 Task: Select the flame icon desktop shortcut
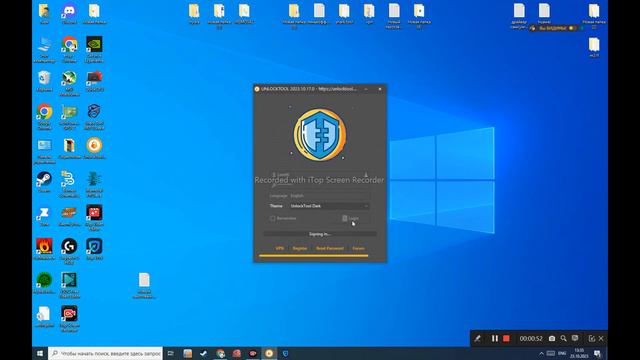pos(44,249)
